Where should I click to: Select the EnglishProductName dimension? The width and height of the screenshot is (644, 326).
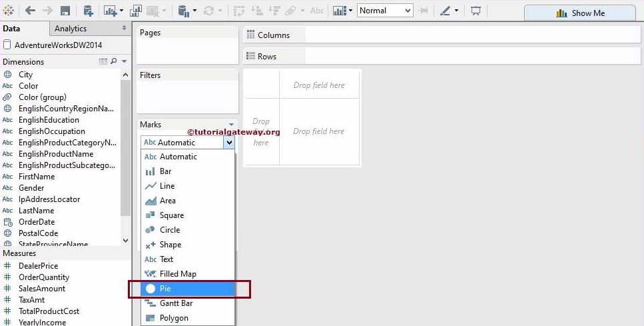(x=56, y=154)
